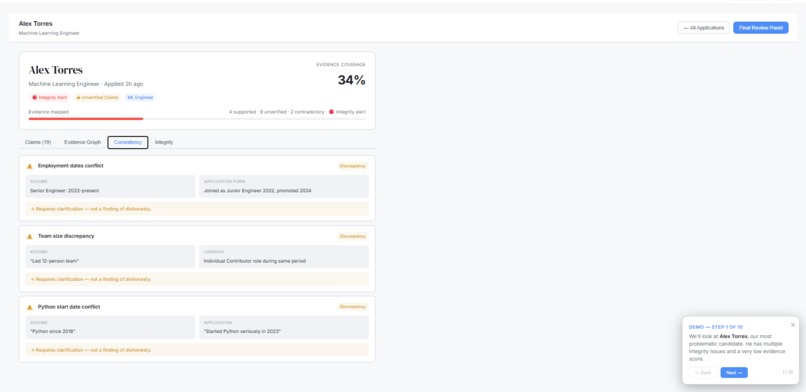Screen dimensions: 806x392
Task: Click warning icon beside Python start date conflict
Action: [29, 307]
